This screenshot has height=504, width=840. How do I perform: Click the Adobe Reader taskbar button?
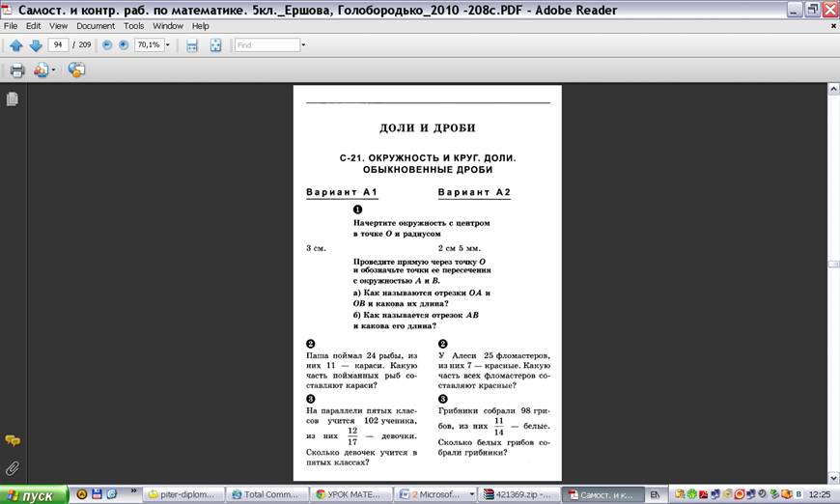pyautogui.click(x=602, y=495)
